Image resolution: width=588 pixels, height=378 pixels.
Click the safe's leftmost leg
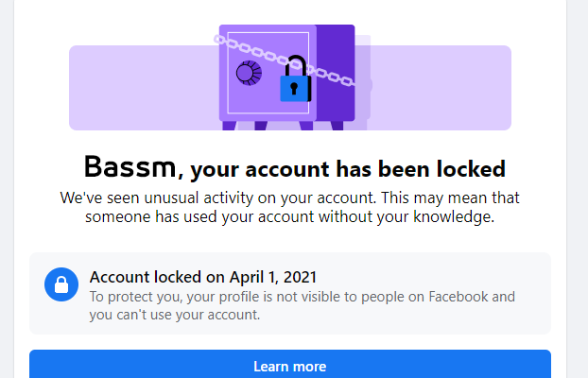[x=229, y=126]
